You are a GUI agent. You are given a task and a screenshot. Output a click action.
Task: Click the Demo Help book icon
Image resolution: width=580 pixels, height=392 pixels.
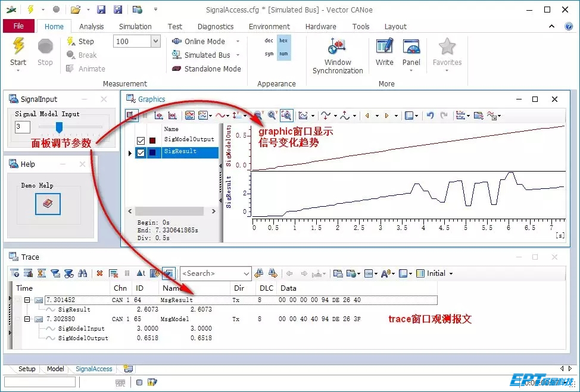coord(48,204)
